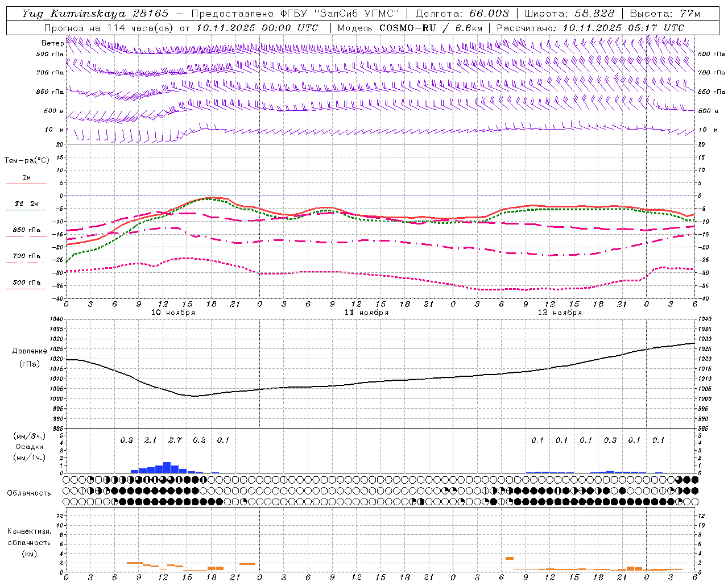The height and width of the screenshot is (582, 728).
Task: Click the 850 гПа temperature legend entry
Action: pos(27,230)
